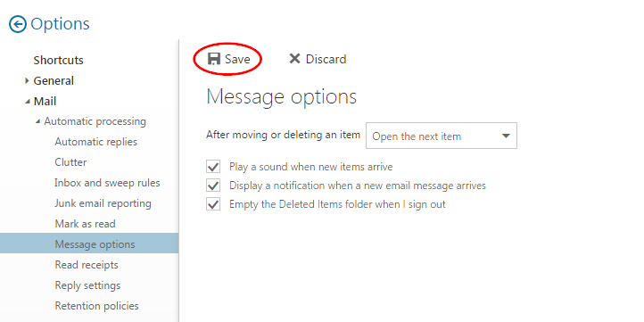The image size is (644, 322).
Task: Click the Discard X icon
Action: pos(294,59)
